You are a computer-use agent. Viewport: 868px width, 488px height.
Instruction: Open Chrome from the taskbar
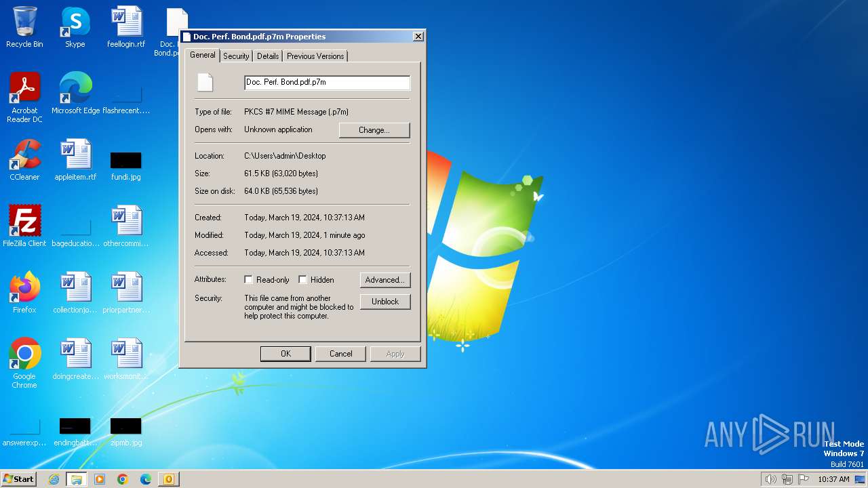click(x=123, y=479)
